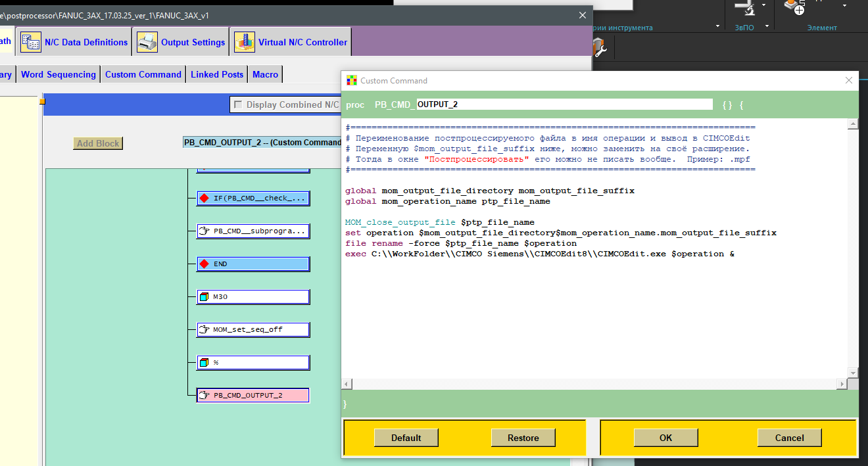Click the wrench machine icon in dark toolbar
868x466 pixels.
599,47
